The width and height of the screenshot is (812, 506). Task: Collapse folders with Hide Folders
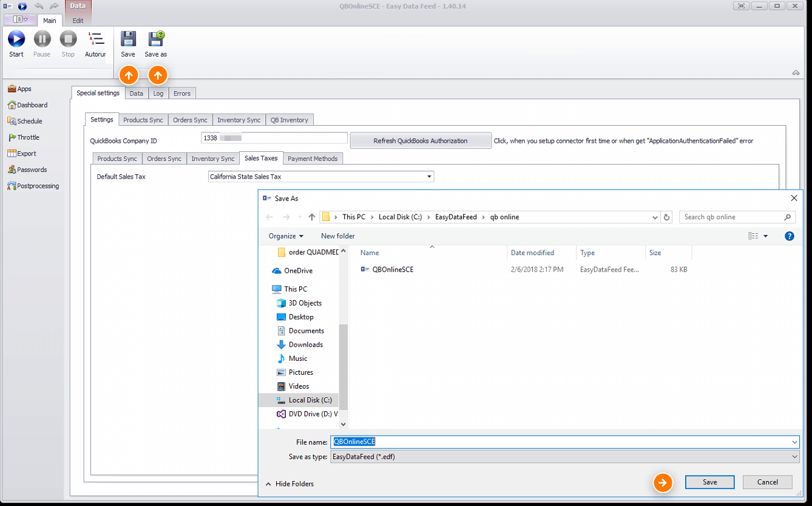coord(289,484)
